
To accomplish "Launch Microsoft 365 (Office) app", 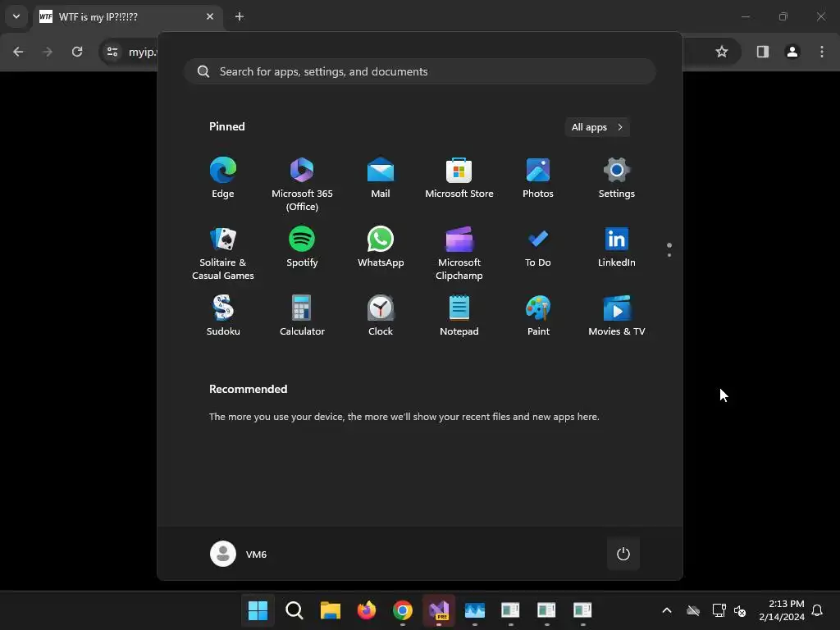I will coord(302,185).
